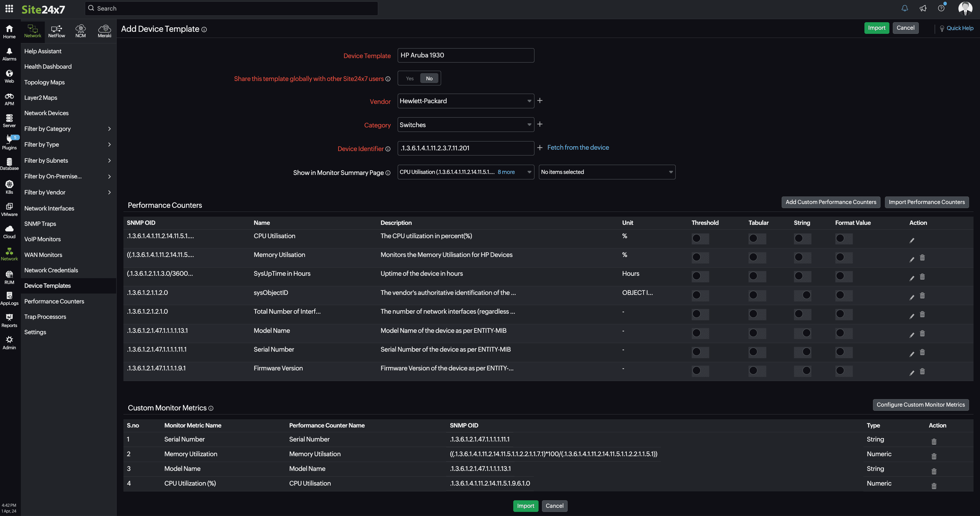Screen dimensions: 980x516
Task: Toggle Threshold for CPU Utilisation
Action: pos(700,239)
